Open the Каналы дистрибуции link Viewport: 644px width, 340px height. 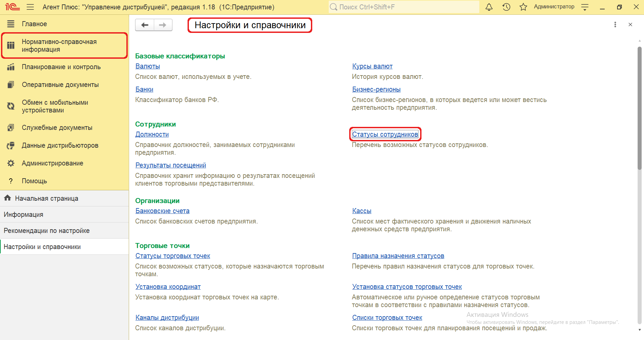pyautogui.click(x=167, y=318)
